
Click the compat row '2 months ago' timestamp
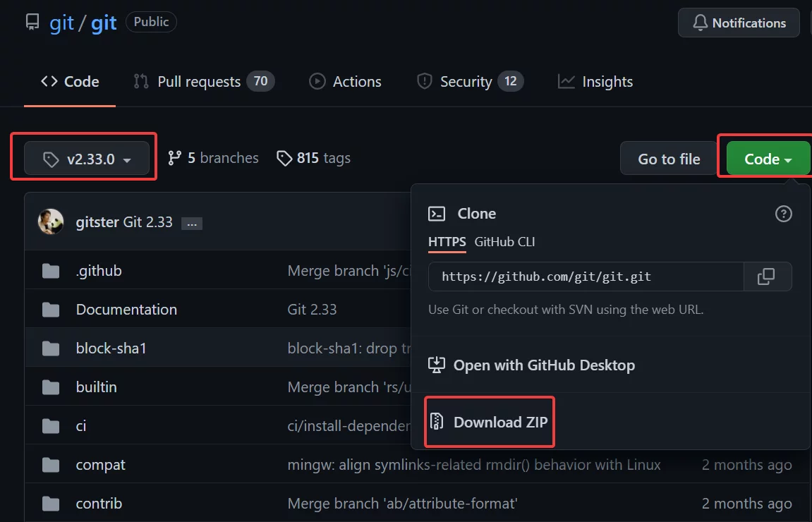[x=747, y=465]
